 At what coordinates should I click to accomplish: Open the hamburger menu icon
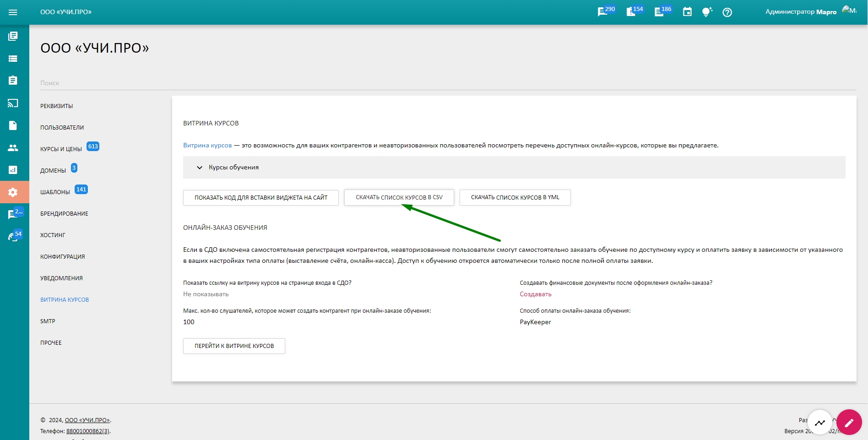13,12
